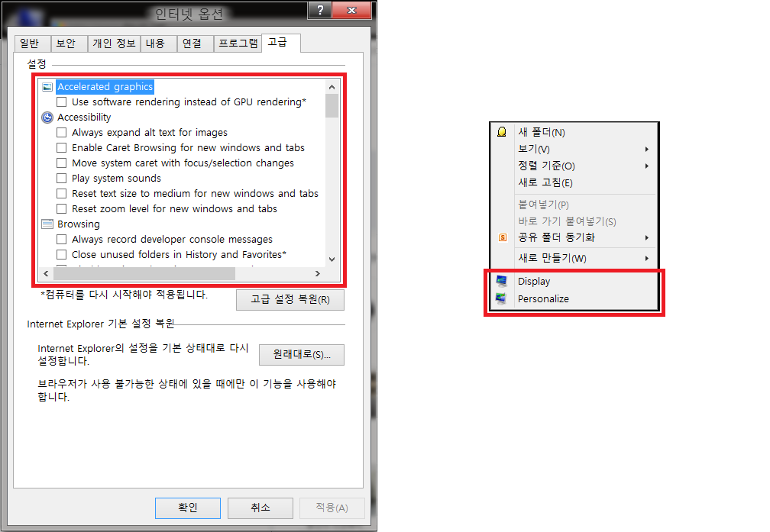
Task: Check Reset text size to medium option
Action: [61, 193]
